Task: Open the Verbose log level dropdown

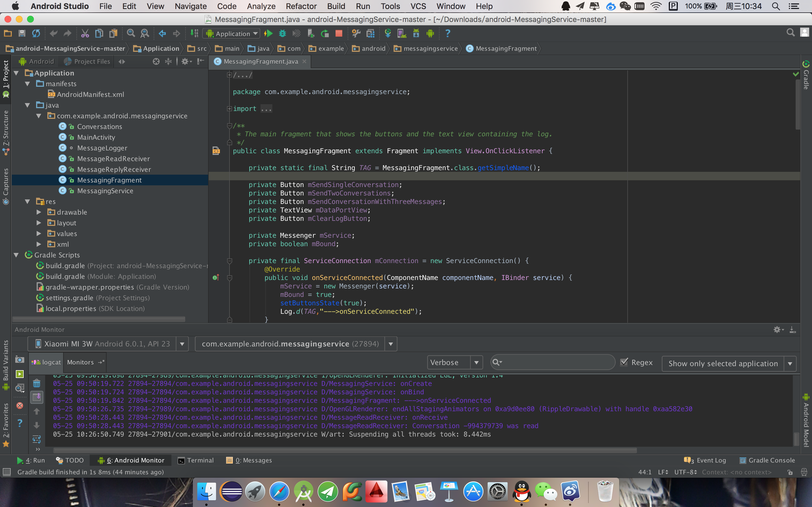Action: (455, 363)
